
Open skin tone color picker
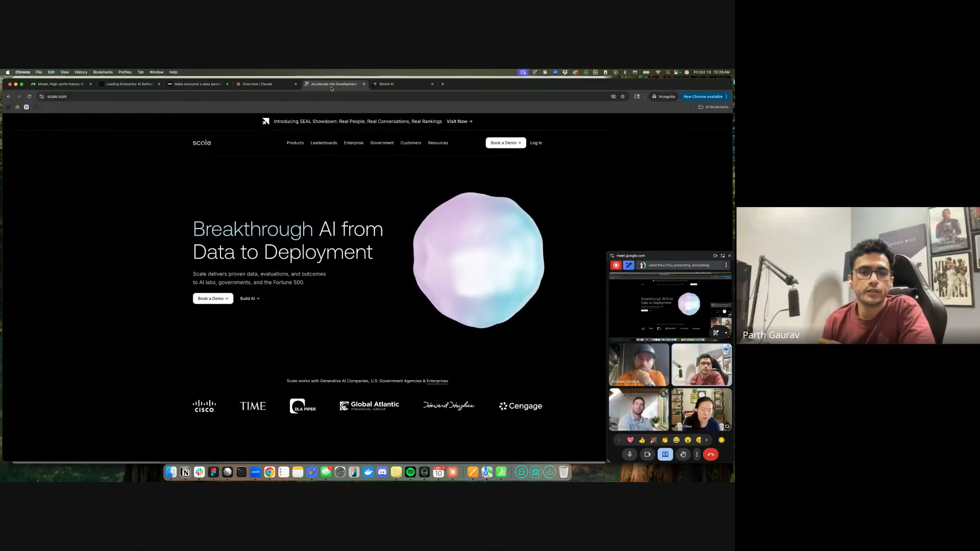721,440
